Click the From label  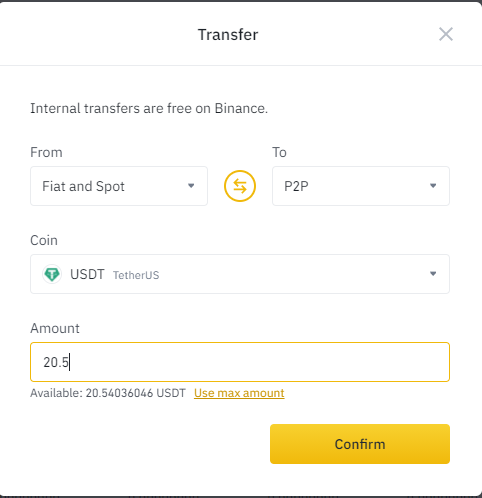tap(46, 152)
